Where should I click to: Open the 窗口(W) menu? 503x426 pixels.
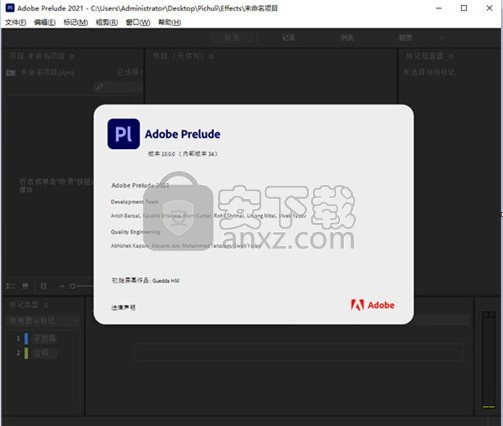[138, 22]
